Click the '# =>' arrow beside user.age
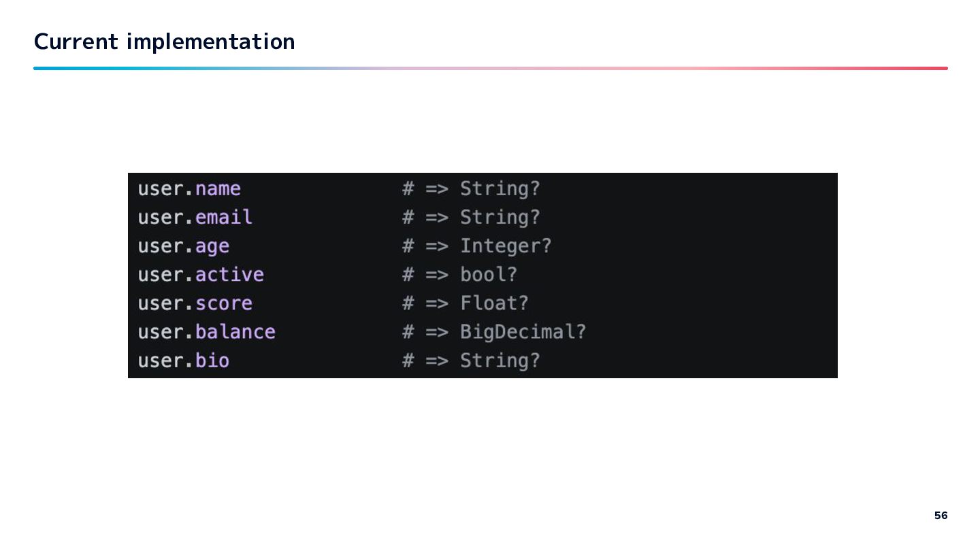Viewport: 980px width, 551px height. (425, 246)
